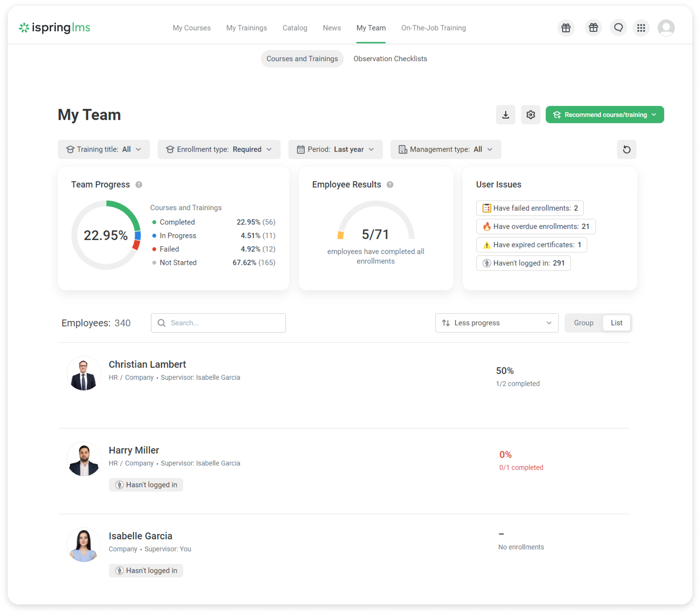700x614 pixels.
Task: Click the employee search field
Action: [218, 323]
